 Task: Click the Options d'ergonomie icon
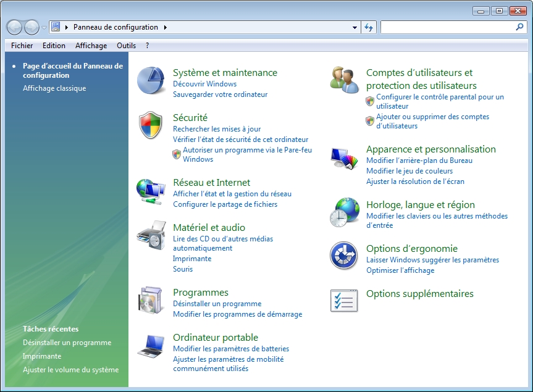point(344,256)
